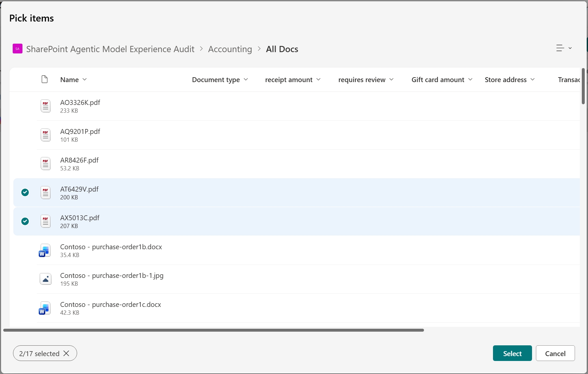Open the Name column dropdown
Image resolution: width=588 pixels, height=374 pixels.
85,79
